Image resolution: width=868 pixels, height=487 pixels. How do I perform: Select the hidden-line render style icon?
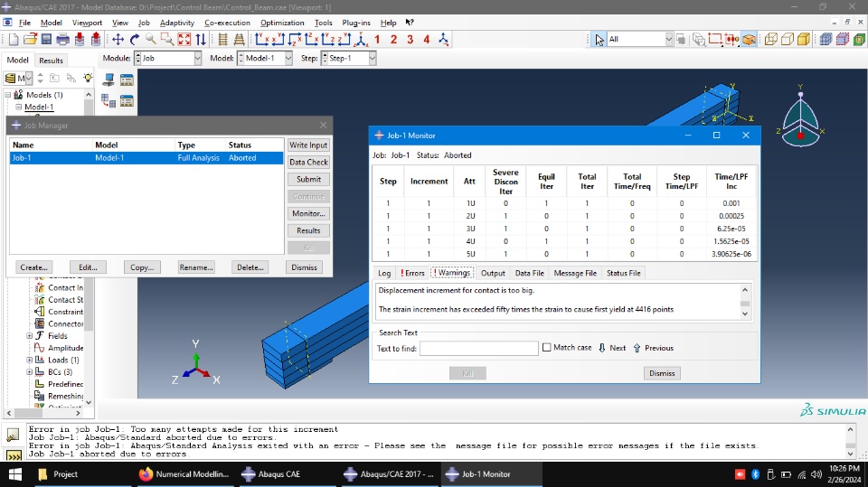pyautogui.click(x=788, y=39)
